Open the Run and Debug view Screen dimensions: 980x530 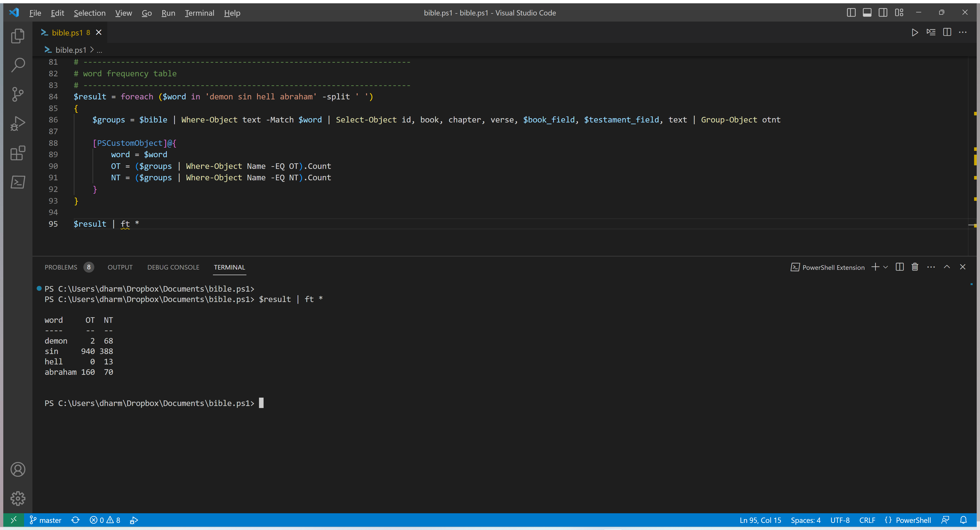(x=17, y=123)
